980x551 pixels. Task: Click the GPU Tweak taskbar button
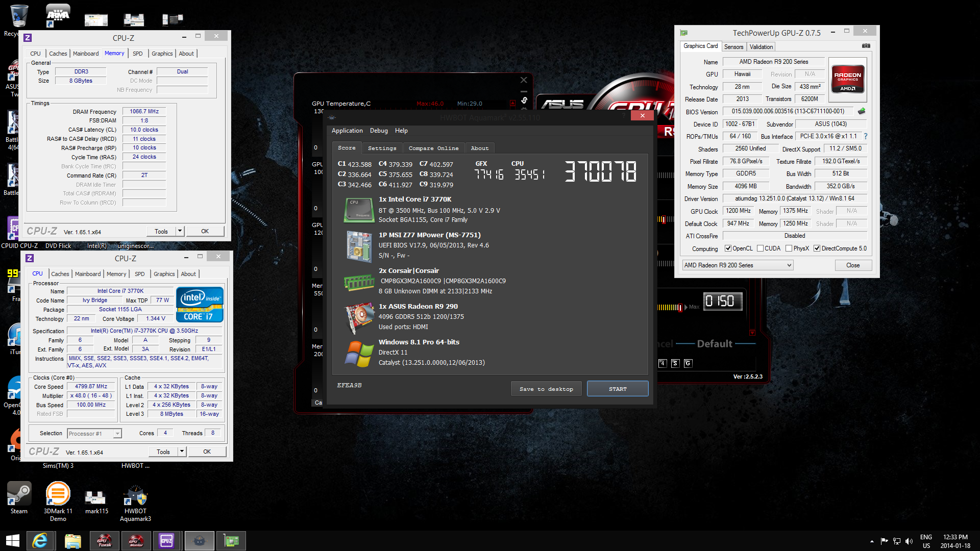point(105,541)
